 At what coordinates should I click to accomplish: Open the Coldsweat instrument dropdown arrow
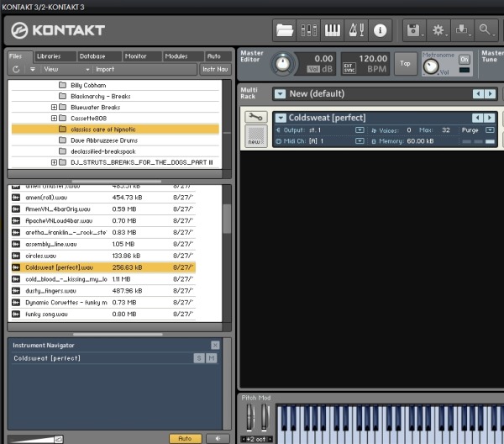[x=281, y=118]
